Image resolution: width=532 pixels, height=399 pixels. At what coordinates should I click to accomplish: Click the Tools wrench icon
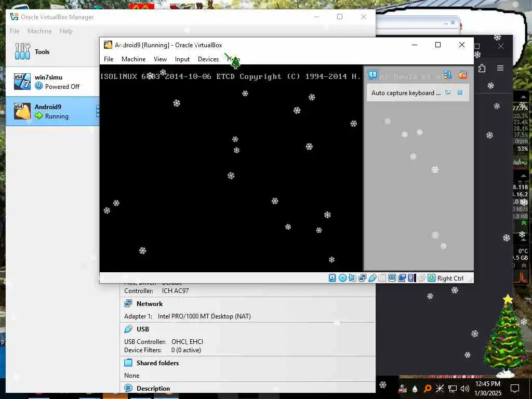point(22,51)
